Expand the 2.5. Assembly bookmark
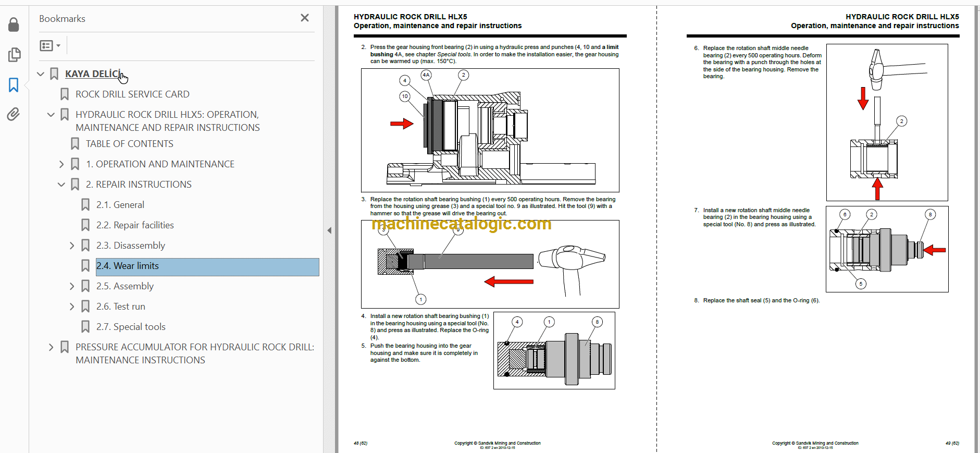 (72, 286)
